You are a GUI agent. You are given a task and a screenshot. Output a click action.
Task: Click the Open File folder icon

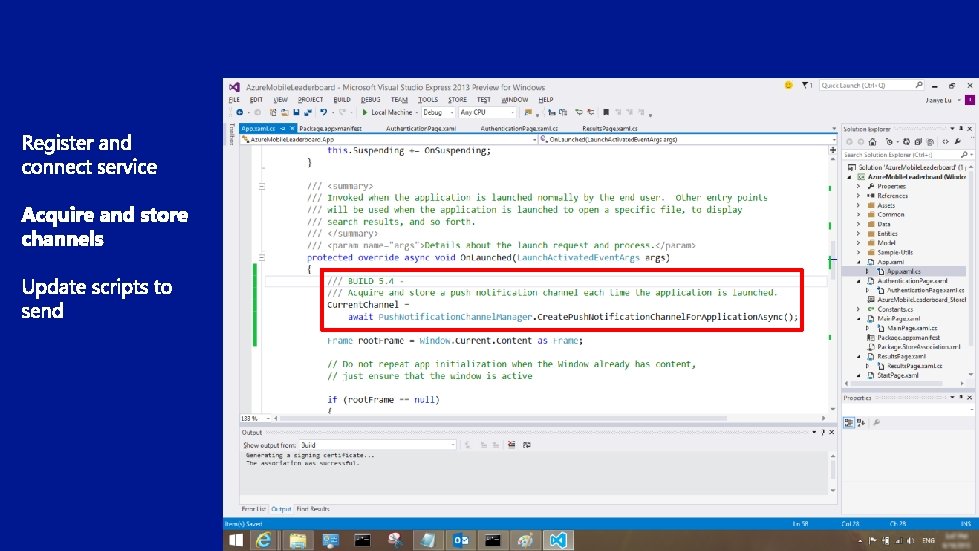(x=284, y=112)
